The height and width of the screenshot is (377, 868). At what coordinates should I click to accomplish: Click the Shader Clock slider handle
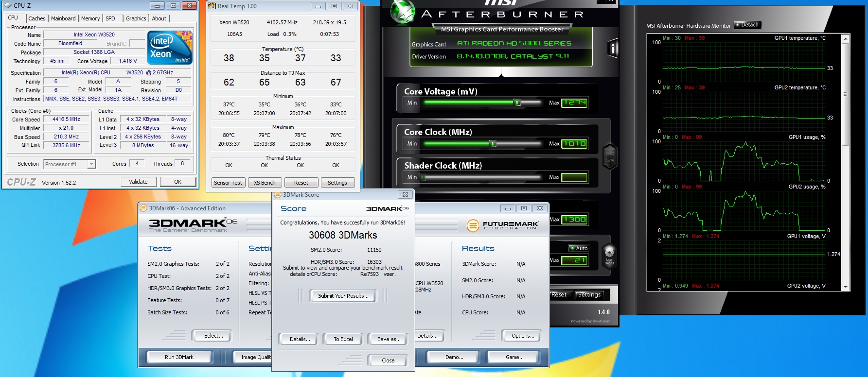coord(423,177)
